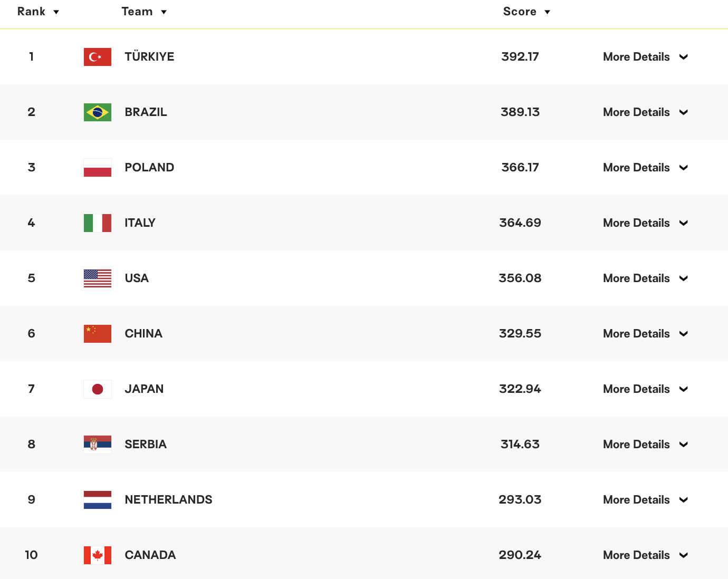Click the Serbia flag icon
This screenshot has height=579, width=728.
pyautogui.click(x=98, y=445)
